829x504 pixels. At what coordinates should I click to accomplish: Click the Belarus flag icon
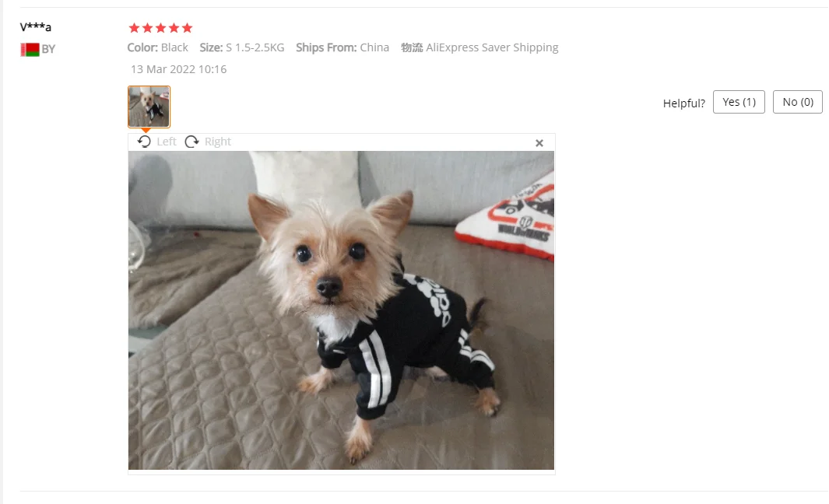click(30, 50)
